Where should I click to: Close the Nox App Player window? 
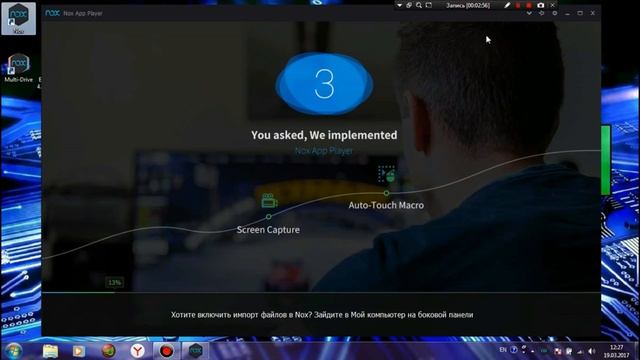click(593, 13)
